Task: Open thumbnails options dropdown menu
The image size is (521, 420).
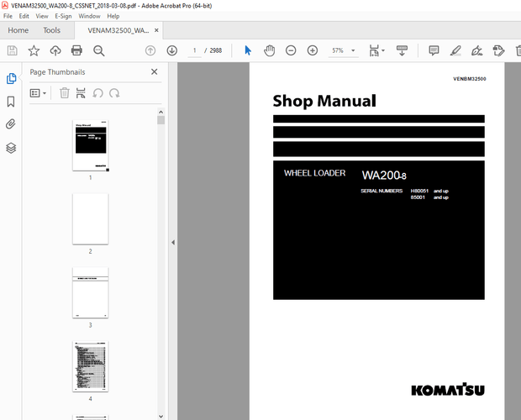Action: 38,93
